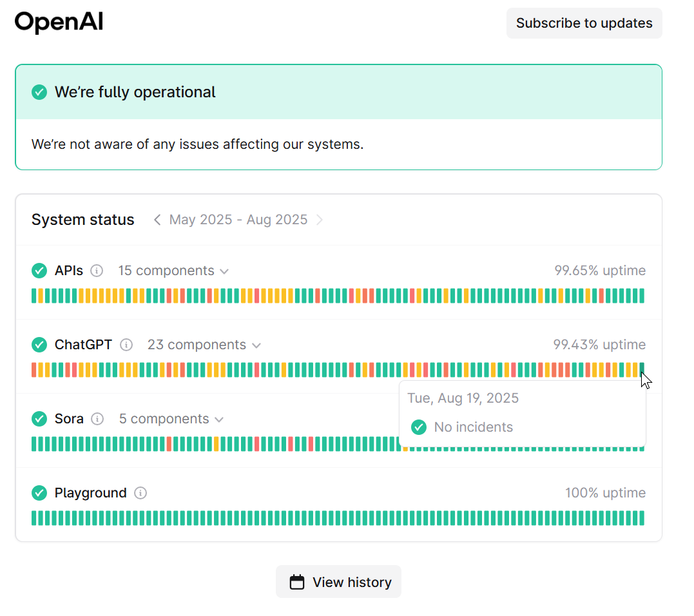The width and height of the screenshot is (694, 616).
Task: Click the OpenAI logo
Action: point(59,22)
